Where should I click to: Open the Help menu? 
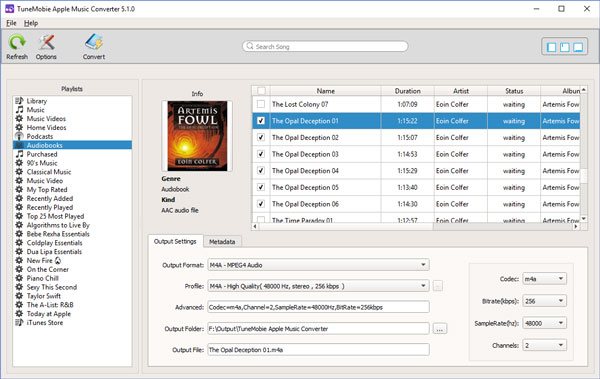point(31,23)
